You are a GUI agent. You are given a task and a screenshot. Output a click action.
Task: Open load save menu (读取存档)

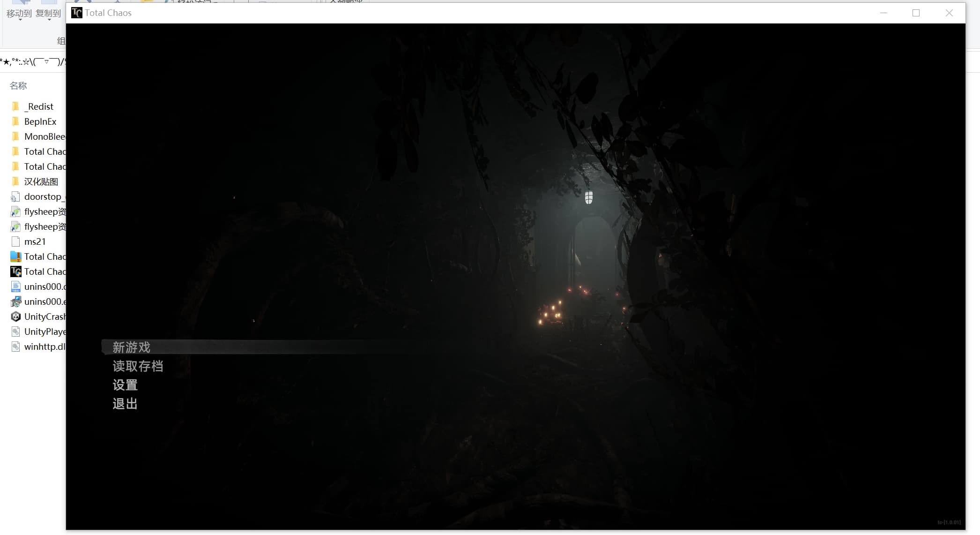coord(138,366)
